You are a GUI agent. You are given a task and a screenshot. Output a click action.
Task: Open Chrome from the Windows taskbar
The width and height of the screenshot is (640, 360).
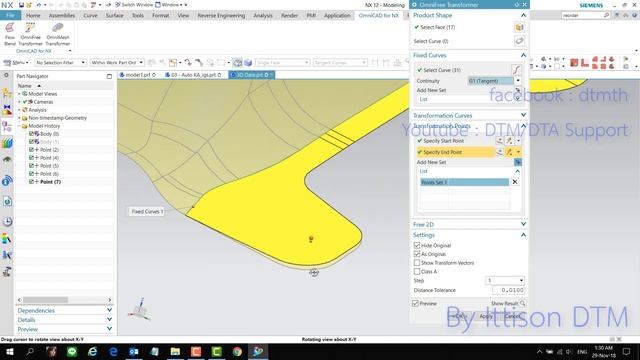pos(237,351)
